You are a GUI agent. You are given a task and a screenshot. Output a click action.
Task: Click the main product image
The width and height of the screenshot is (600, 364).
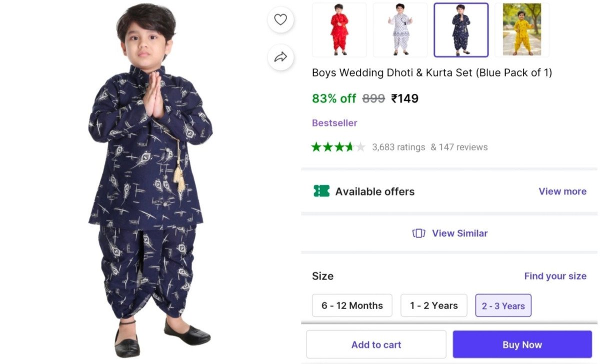(150, 182)
